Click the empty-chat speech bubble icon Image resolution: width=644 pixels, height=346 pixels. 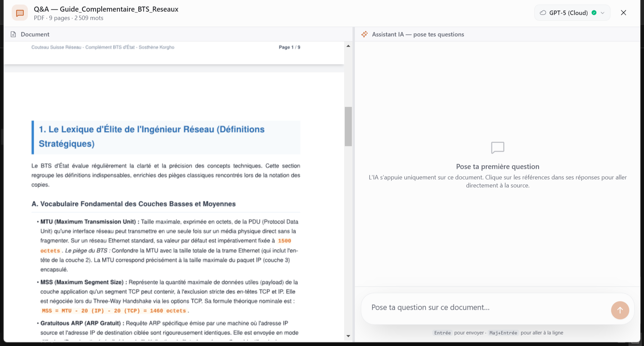(x=498, y=148)
